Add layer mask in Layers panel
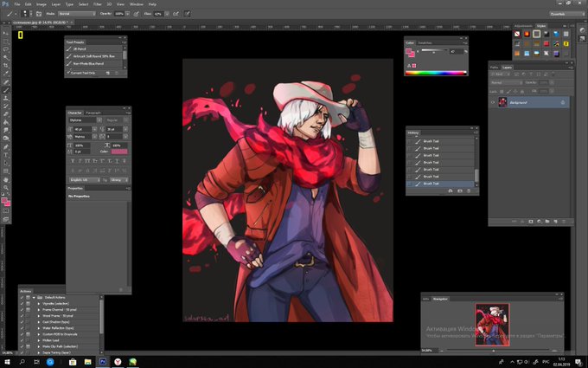This screenshot has height=368, width=588. tap(531, 222)
